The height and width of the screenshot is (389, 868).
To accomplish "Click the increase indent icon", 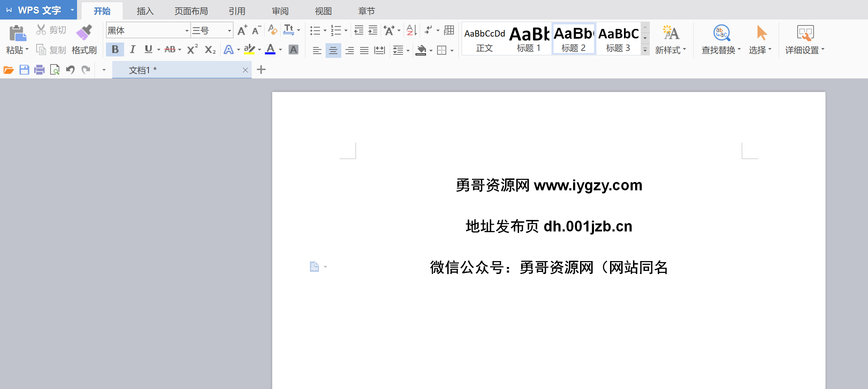I will click(373, 30).
